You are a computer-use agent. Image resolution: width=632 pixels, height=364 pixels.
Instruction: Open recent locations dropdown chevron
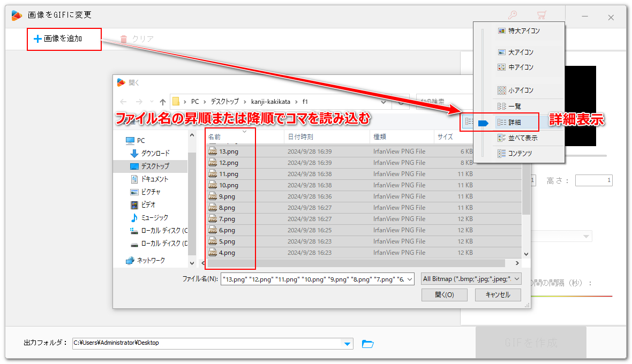tap(152, 102)
